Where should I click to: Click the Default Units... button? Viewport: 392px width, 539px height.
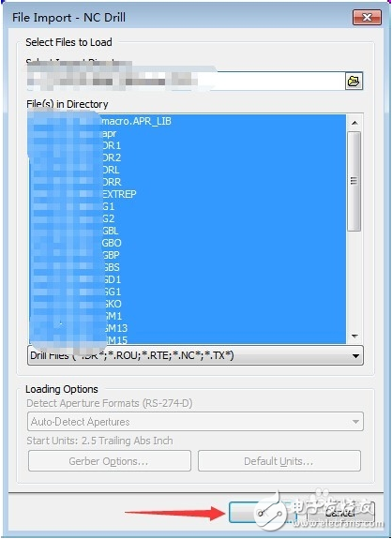(279, 461)
